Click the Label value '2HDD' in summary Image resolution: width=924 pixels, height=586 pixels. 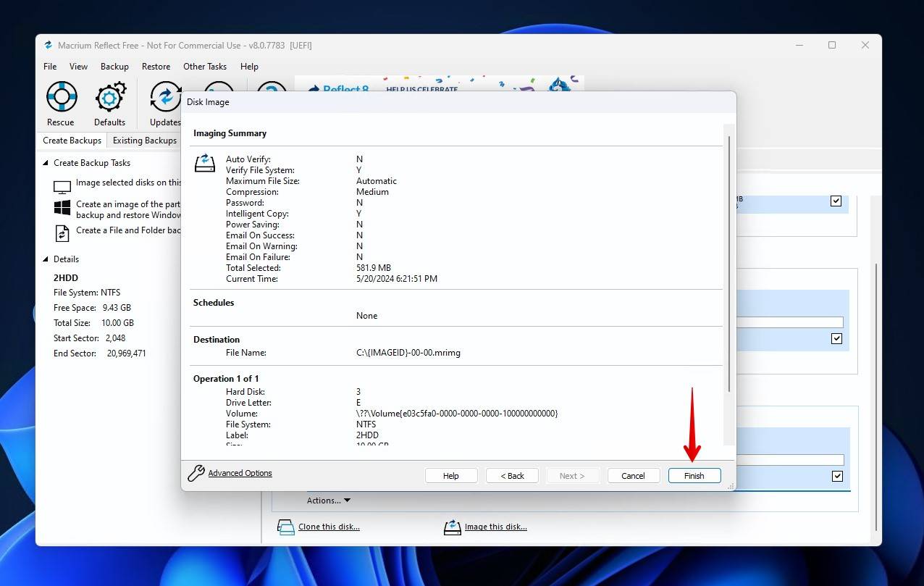tap(367, 435)
